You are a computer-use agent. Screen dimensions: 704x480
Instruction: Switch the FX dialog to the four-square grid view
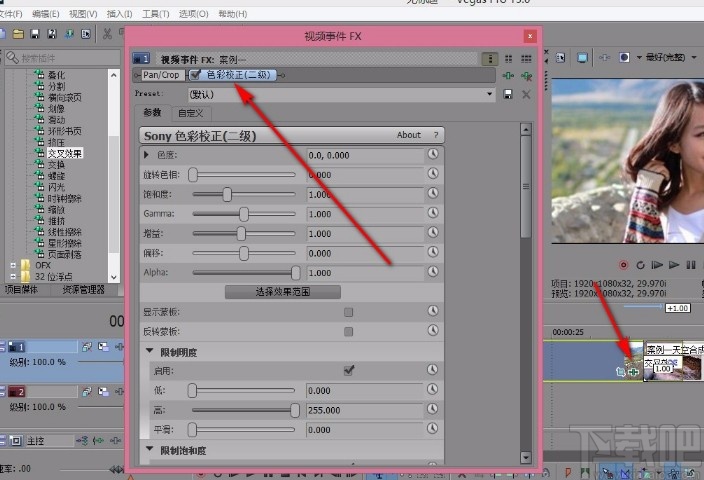508,59
